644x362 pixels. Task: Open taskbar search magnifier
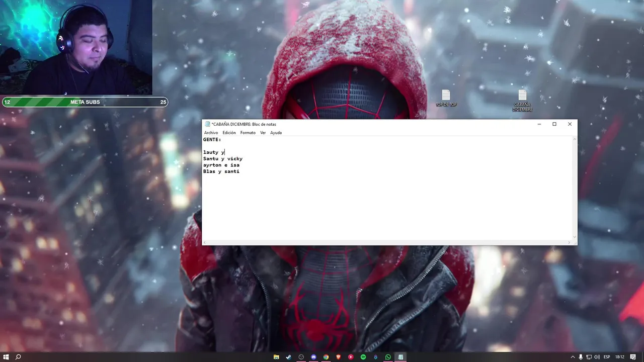click(18, 357)
